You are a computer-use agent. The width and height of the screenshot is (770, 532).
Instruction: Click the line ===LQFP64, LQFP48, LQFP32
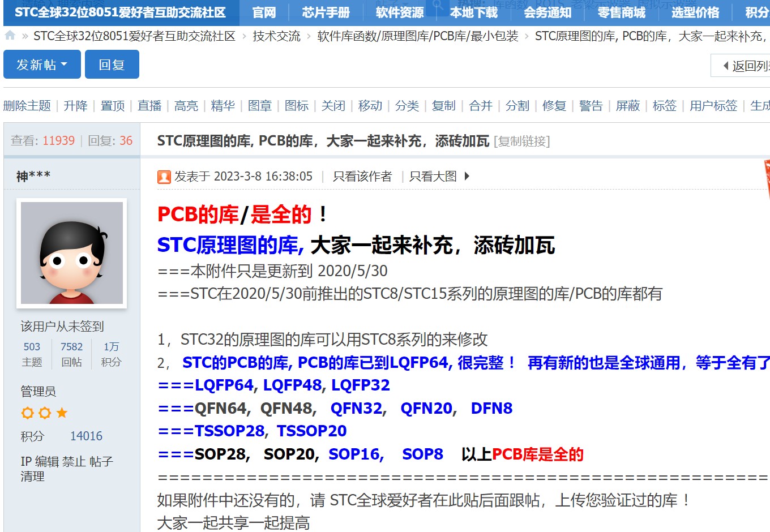(x=274, y=385)
